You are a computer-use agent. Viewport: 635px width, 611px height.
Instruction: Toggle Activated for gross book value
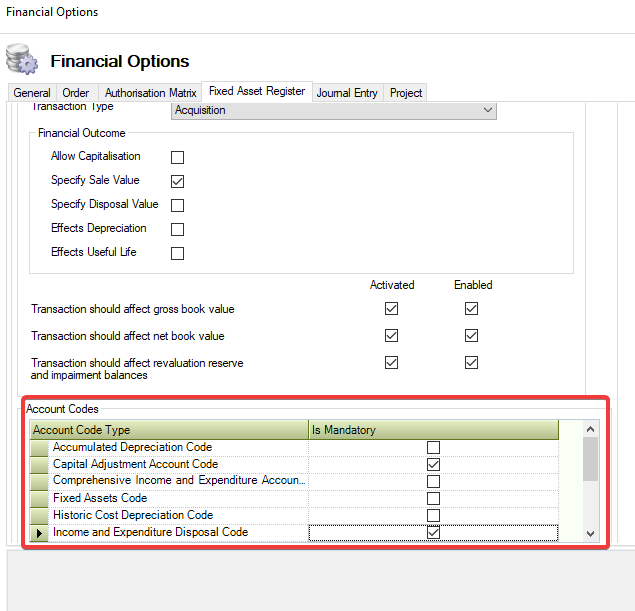[x=391, y=309]
